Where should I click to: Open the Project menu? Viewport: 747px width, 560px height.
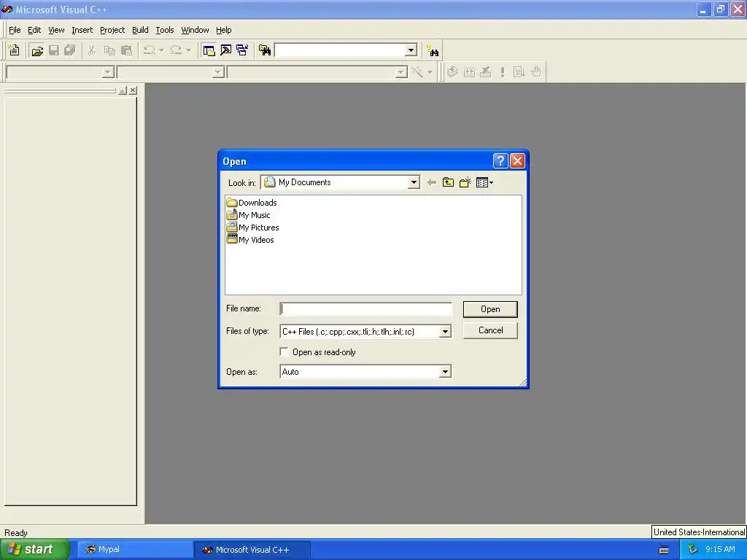112,30
